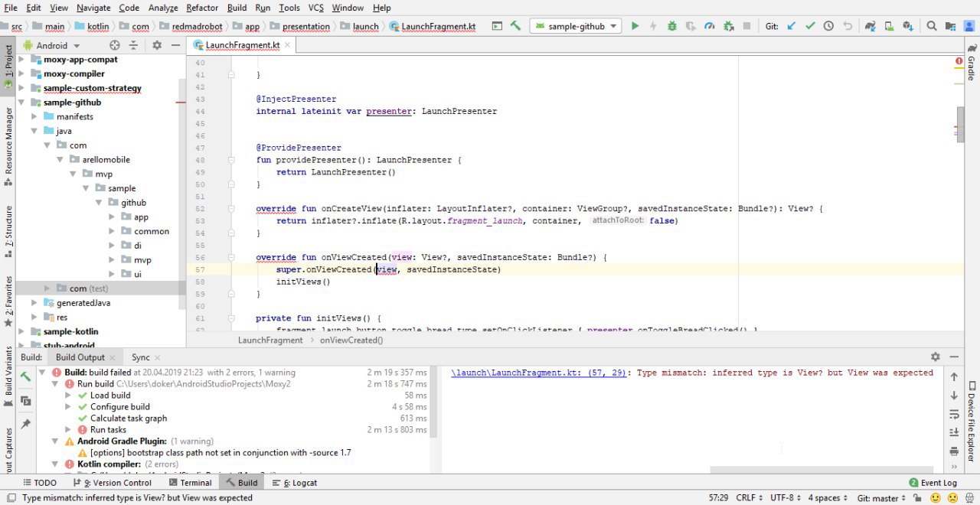Click the red error indicator atop editor stripe
This screenshot has height=505, width=980.
click(x=959, y=60)
